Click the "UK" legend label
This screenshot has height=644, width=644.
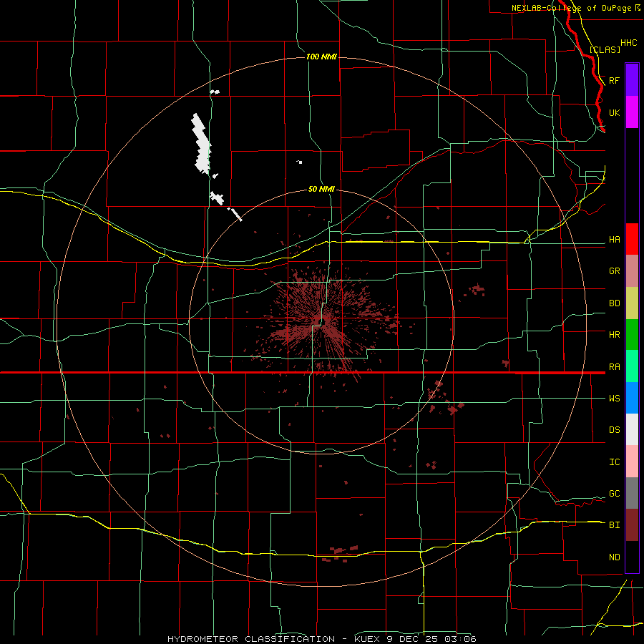click(x=614, y=113)
